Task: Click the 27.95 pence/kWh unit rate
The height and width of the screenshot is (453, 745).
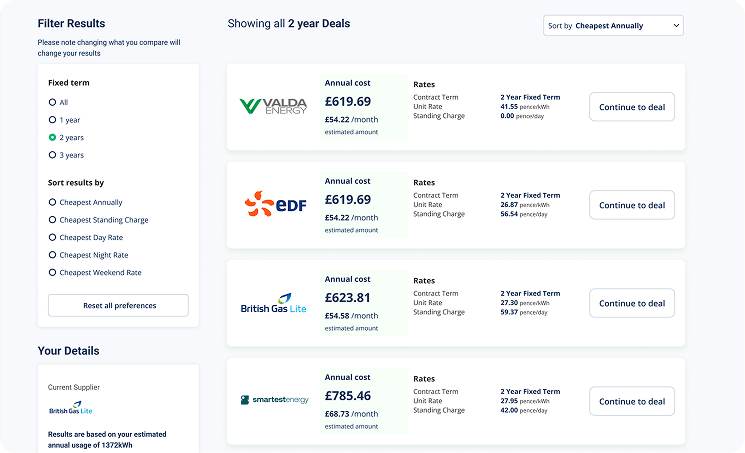Action: point(525,401)
